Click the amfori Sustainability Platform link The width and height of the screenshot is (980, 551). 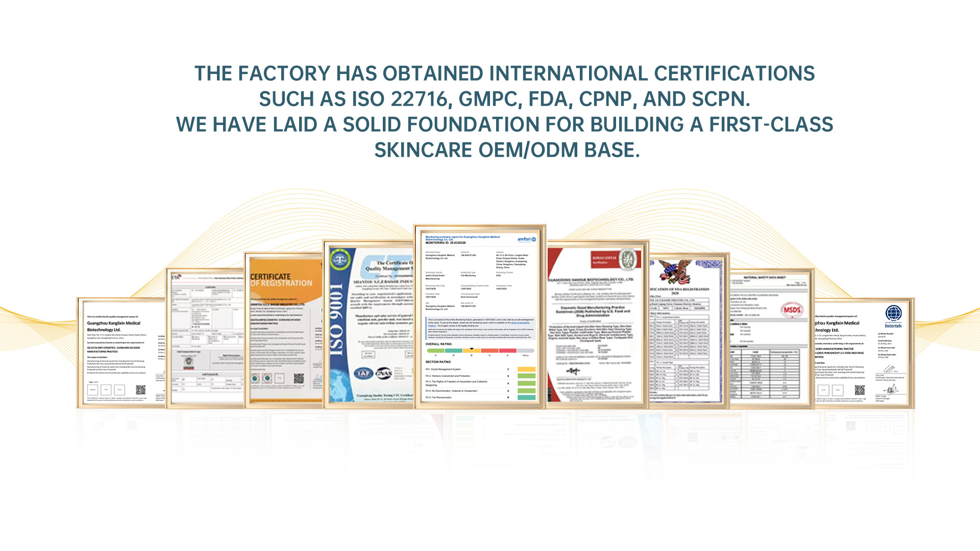coord(520,322)
